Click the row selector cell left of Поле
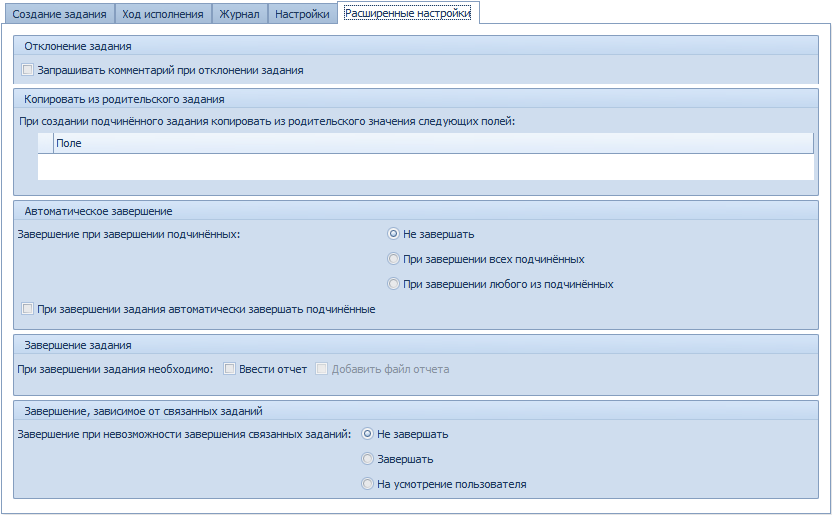Image resolution: width=832 pixels, height=515 pixels. (45, 144)
